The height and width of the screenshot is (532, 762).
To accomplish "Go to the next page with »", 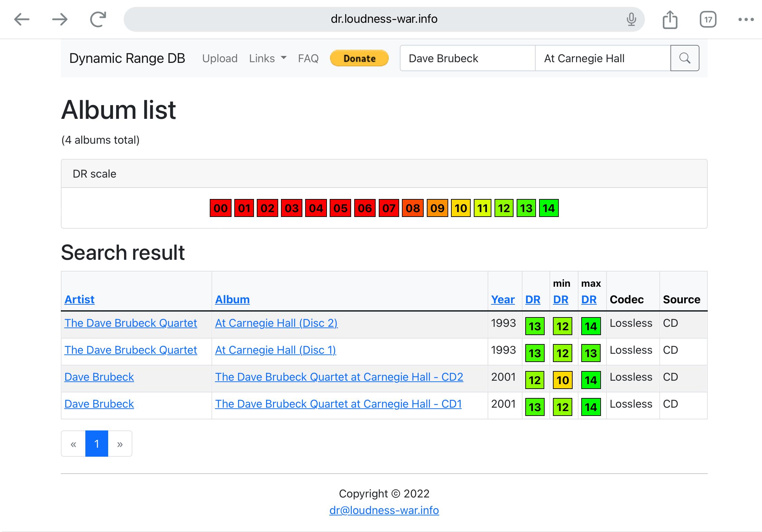I will coord(120,444).
